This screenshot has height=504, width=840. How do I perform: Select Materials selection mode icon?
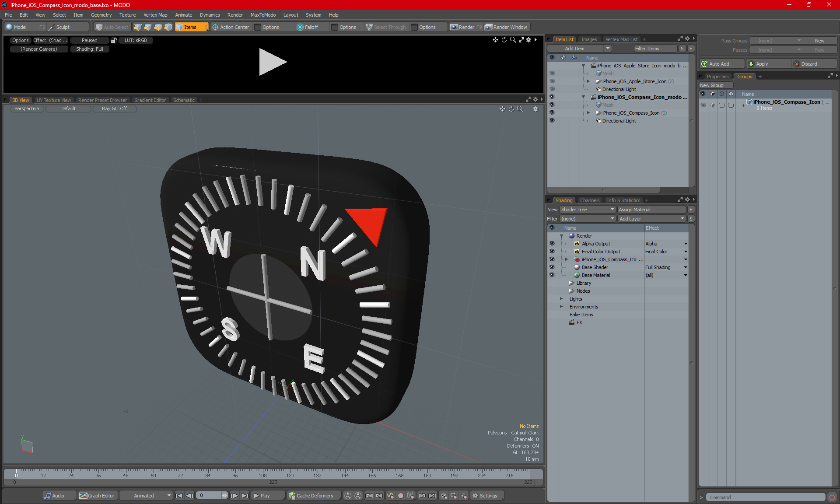168,27
